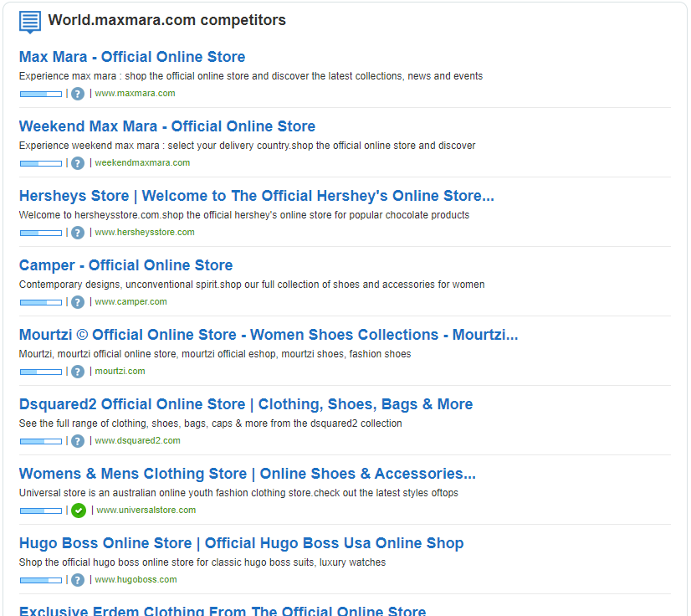Click the rating bar for www.camper.com
This screenshot has width=691, height=616.
(41, 302)
